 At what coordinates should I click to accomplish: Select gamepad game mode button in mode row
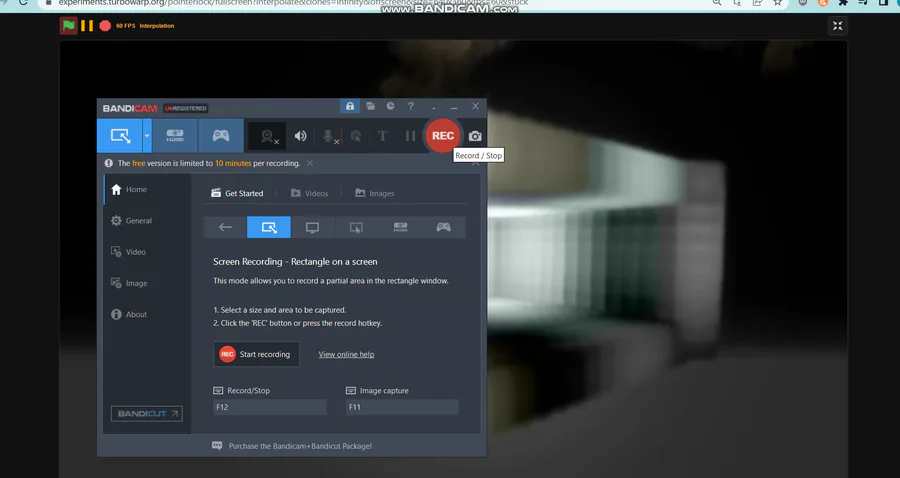444,227
